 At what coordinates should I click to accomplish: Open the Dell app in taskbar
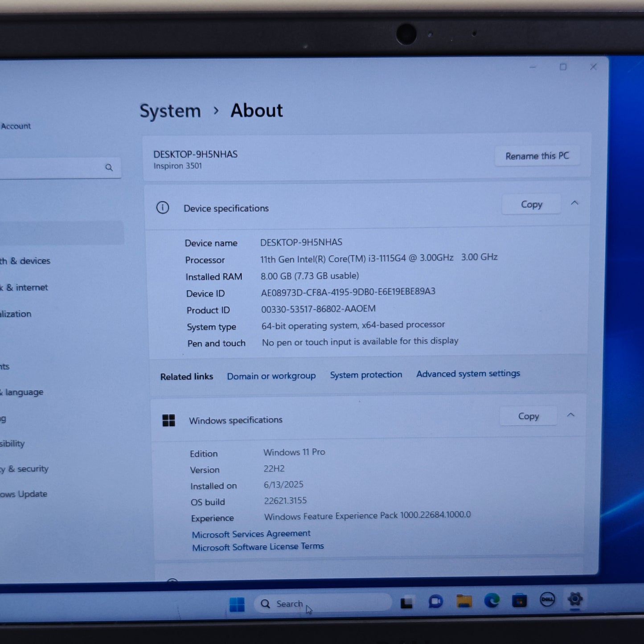pyautogui.click(x=547, y=600)
